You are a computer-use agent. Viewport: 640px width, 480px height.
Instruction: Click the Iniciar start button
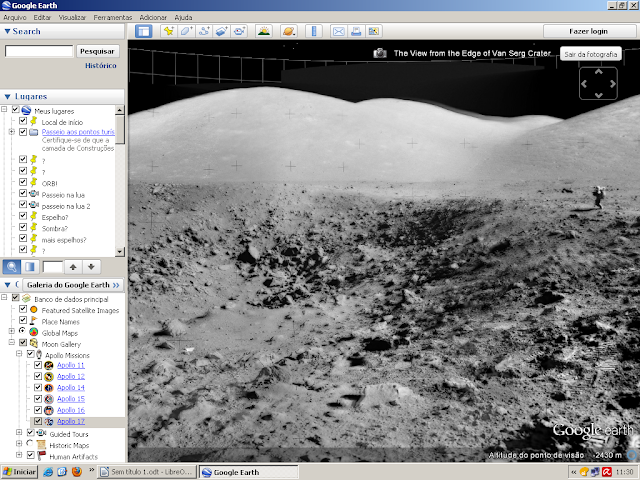20,472
